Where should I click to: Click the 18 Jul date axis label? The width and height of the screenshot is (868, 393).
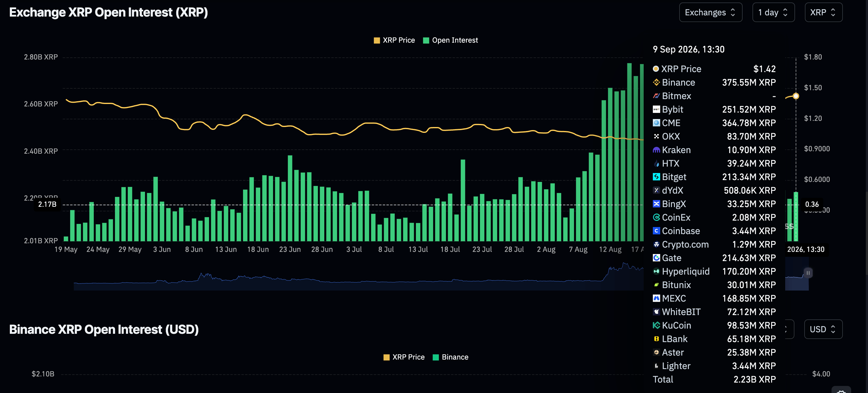(450, 249)
